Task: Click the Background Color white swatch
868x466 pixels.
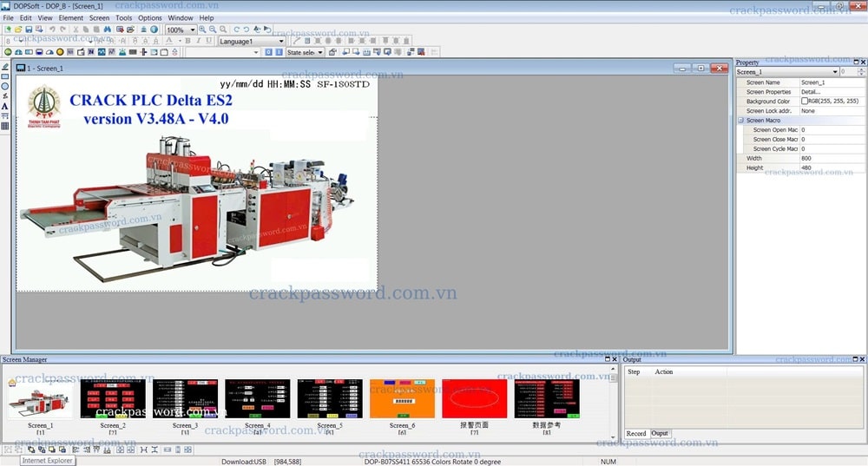Action: (x=805, y=102)
